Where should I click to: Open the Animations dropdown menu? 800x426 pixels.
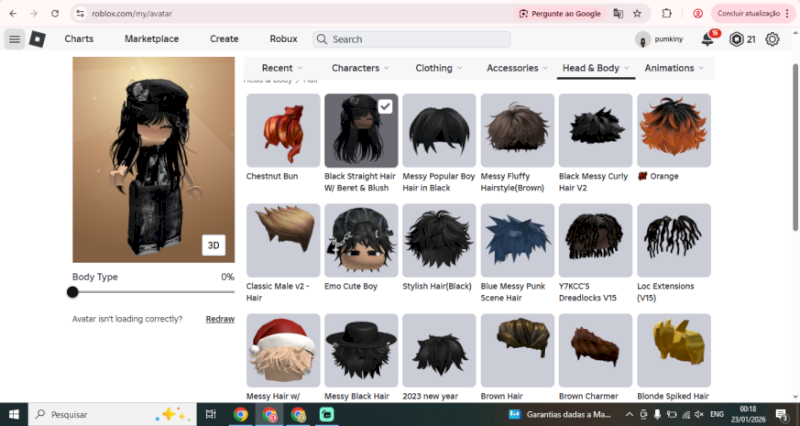[674, 68]
